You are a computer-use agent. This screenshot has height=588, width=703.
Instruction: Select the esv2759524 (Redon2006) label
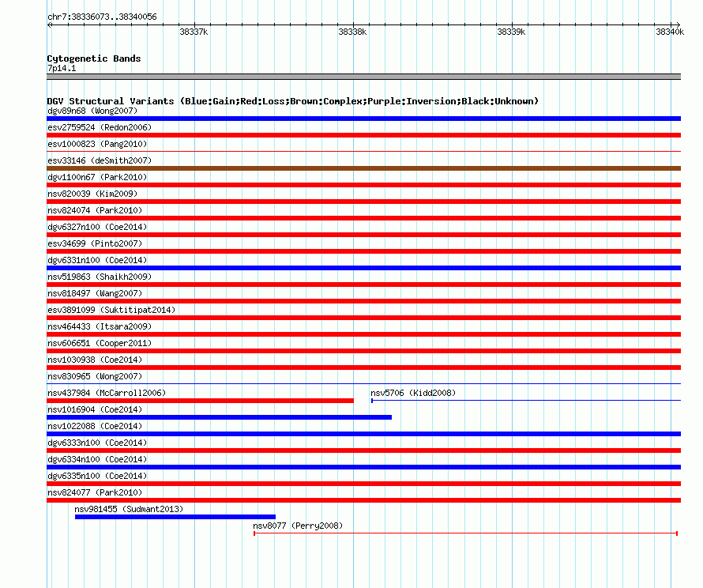100,127
